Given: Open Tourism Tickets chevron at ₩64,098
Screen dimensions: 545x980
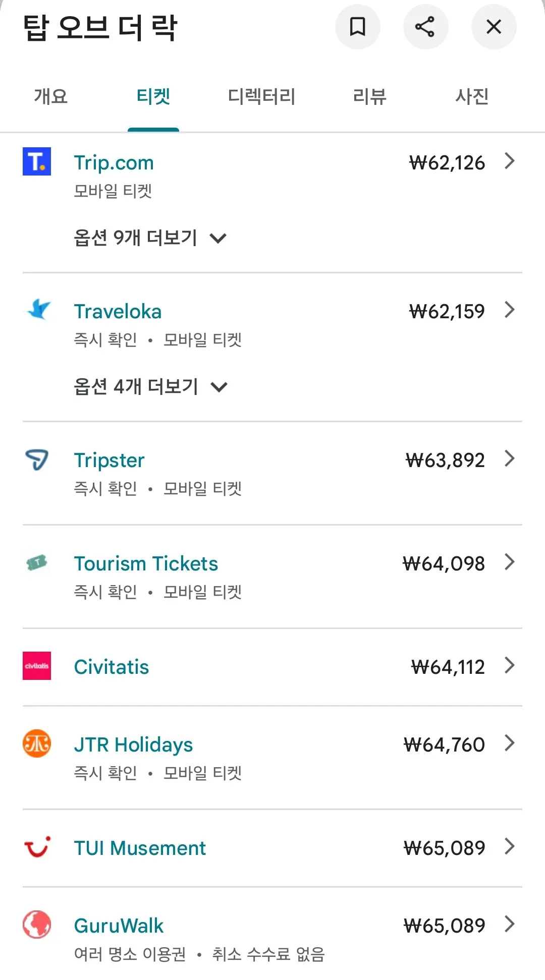Looking at the screenshot, I should tap(510, 562).
